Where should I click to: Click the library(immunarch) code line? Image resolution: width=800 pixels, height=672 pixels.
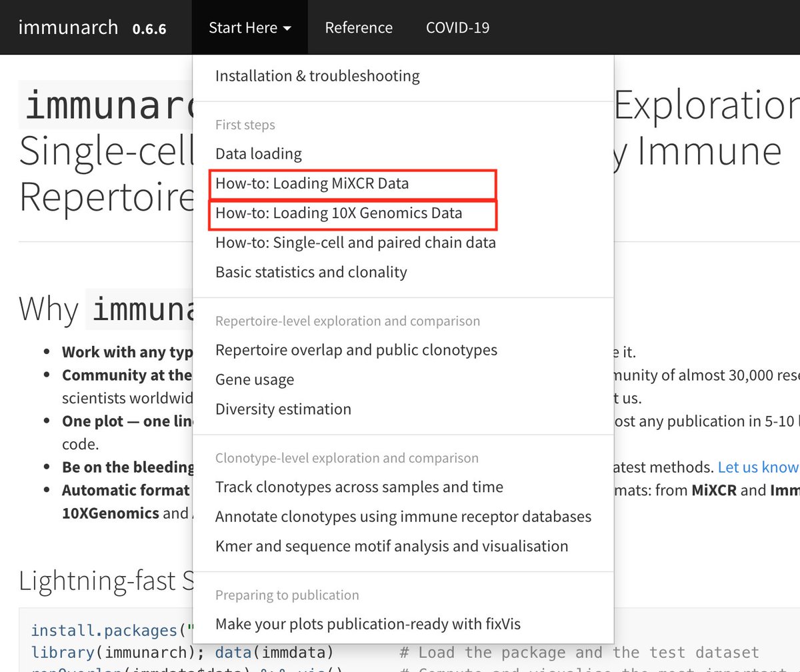pyautogui.click(x=182, y=652)
